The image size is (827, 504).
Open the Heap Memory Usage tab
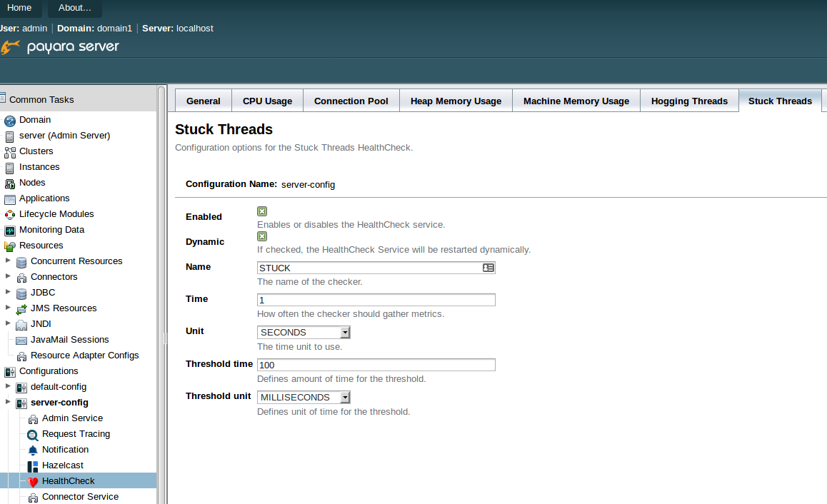pos(456,101)
